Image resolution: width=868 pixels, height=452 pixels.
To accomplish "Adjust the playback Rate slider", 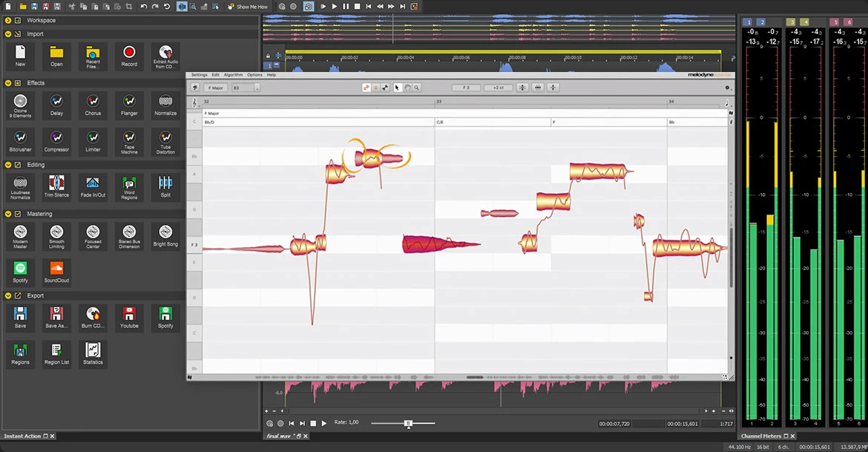I will tap(409, 424).
